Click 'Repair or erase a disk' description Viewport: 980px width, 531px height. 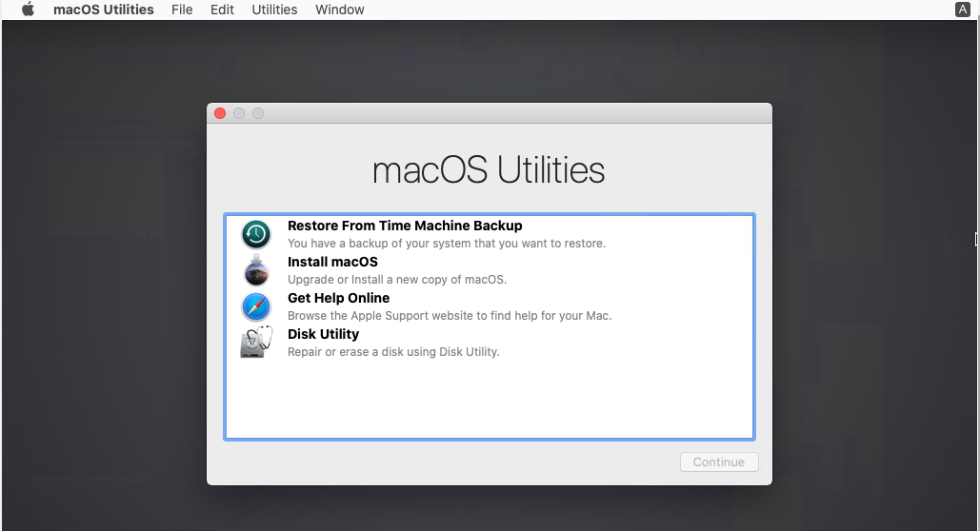coord(393,352)
